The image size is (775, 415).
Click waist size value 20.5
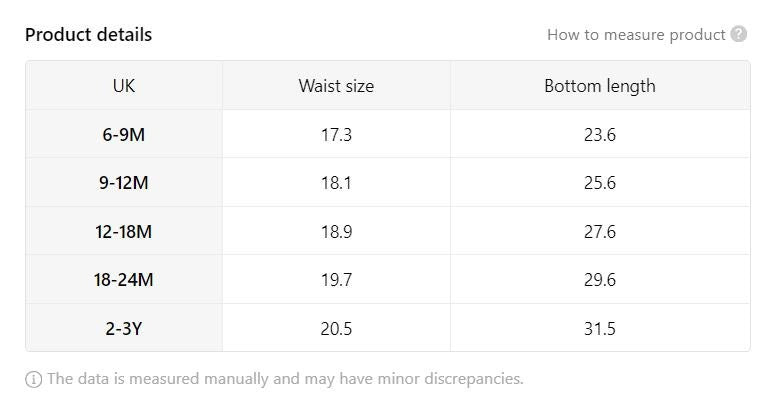336,329
